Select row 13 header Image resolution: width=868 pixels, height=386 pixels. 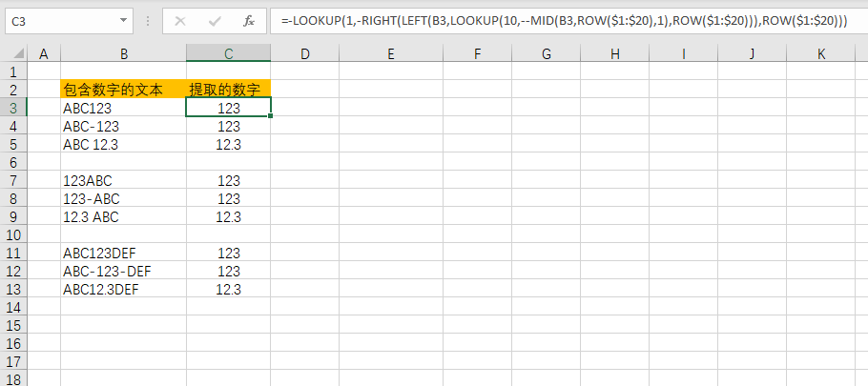(13, 290)
